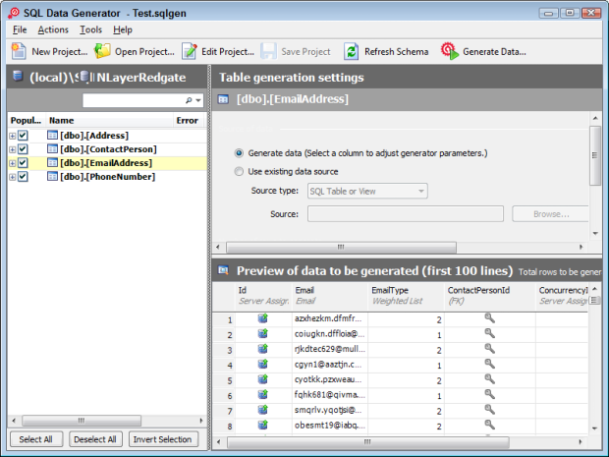
Task: Launch Generate Data target icon
Action: pyautogui.click(x=449, y=51)
